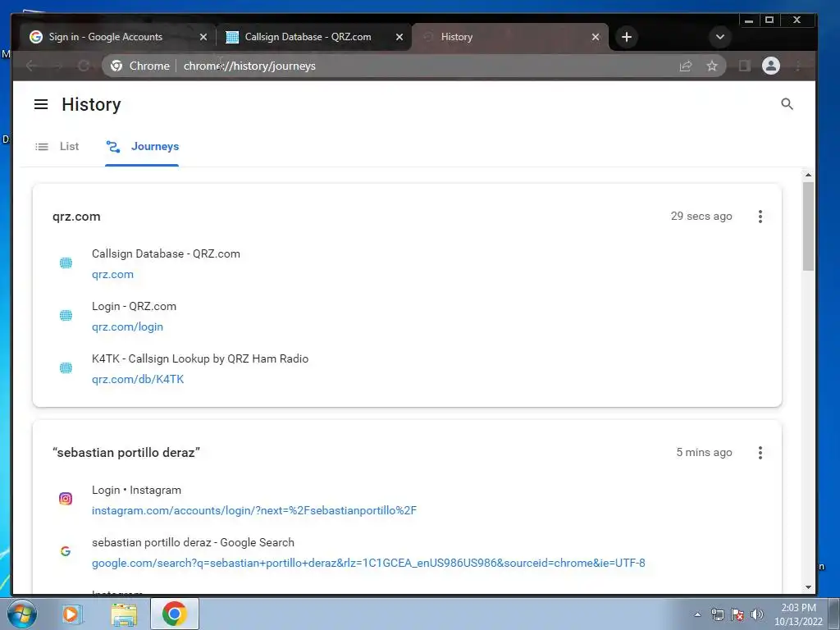Close the Sign in - Google Accounts tab
The width and height of the screenshot is (840, 630).
point(203,37)
